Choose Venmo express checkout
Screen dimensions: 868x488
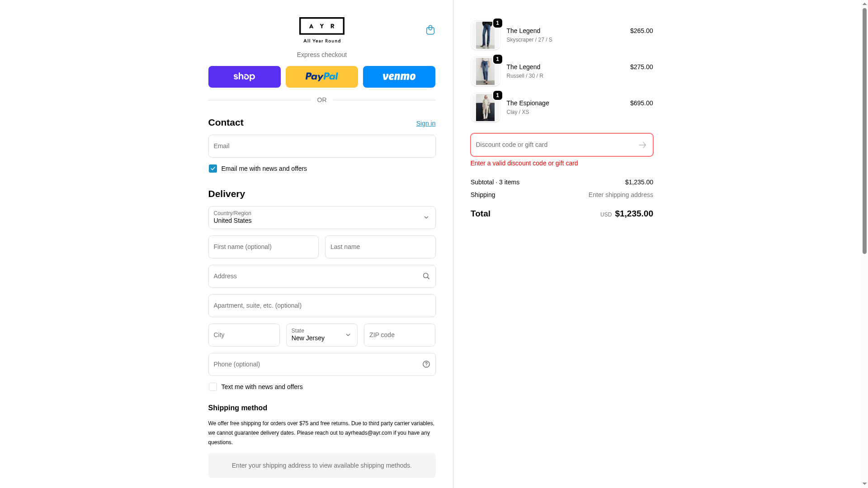coord(399,77)
